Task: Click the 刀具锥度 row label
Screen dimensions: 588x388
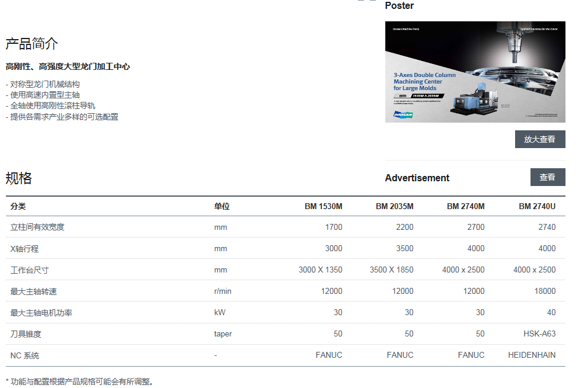Action: pos(26,334)
